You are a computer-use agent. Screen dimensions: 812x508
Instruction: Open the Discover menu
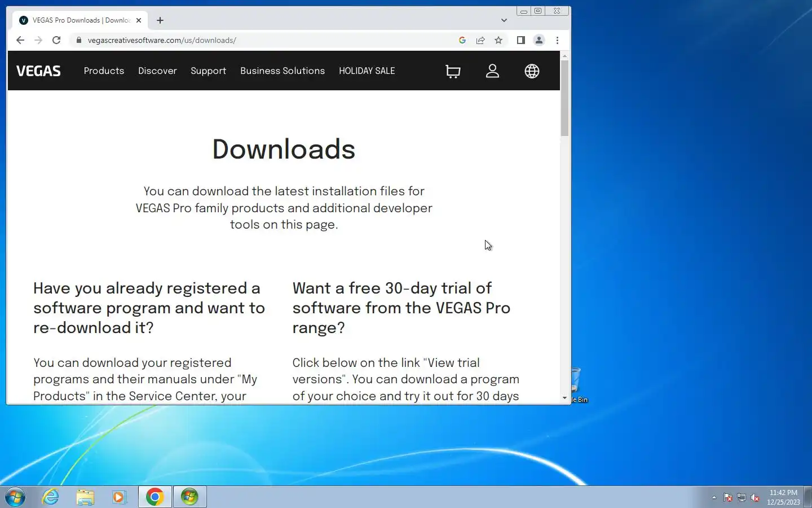tap(157, 71)
